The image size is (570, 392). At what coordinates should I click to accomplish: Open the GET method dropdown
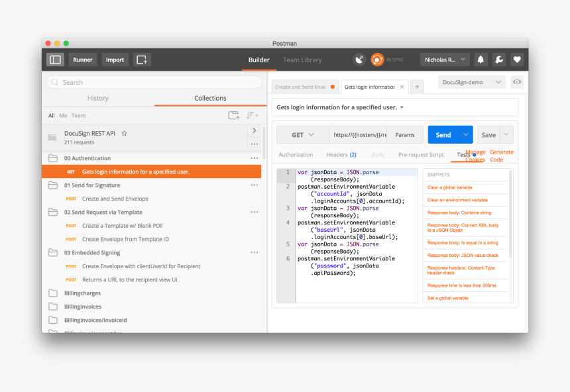point(302,135)
